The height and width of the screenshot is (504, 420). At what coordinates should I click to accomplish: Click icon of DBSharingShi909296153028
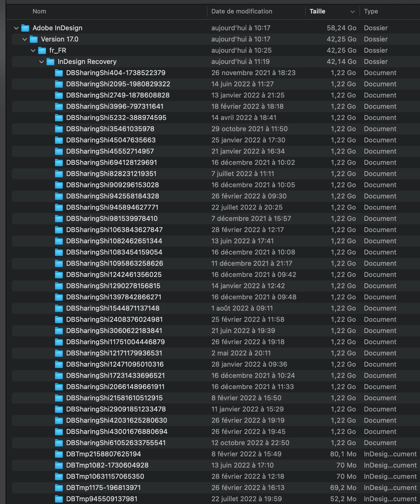point(59,185)
